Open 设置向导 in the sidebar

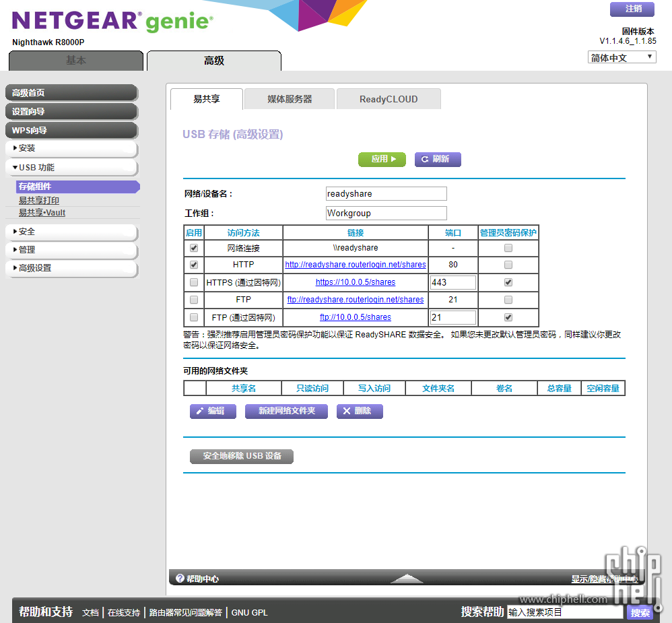(71, 112)
